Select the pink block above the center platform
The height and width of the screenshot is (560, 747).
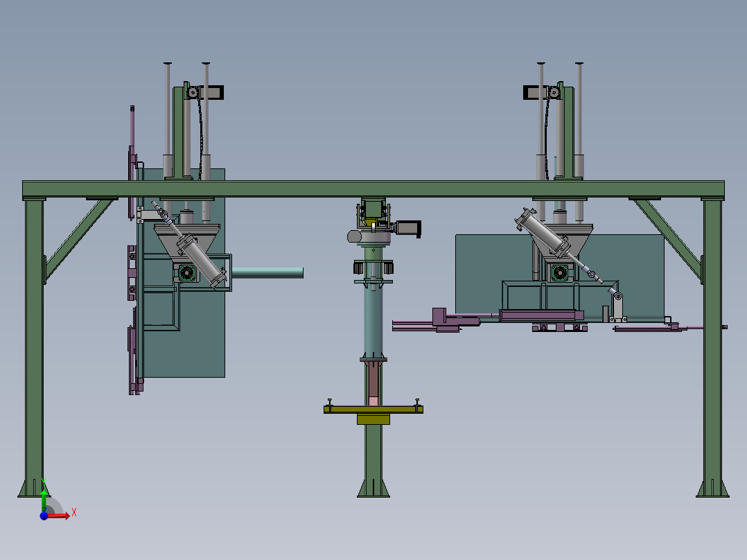373,400
